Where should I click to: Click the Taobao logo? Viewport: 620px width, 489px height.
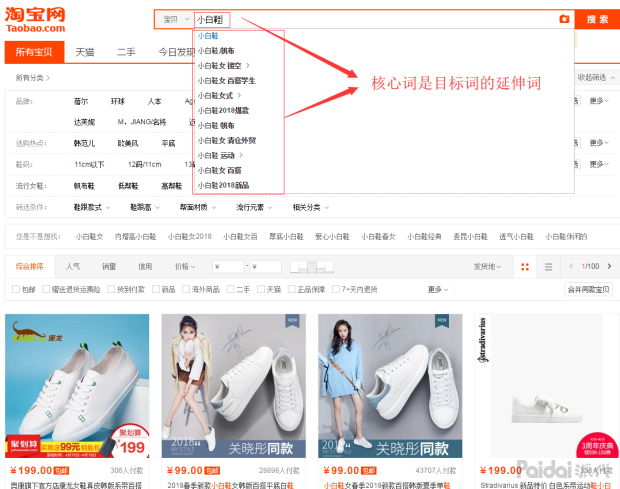pyautogui.click(x=35, y=20)
